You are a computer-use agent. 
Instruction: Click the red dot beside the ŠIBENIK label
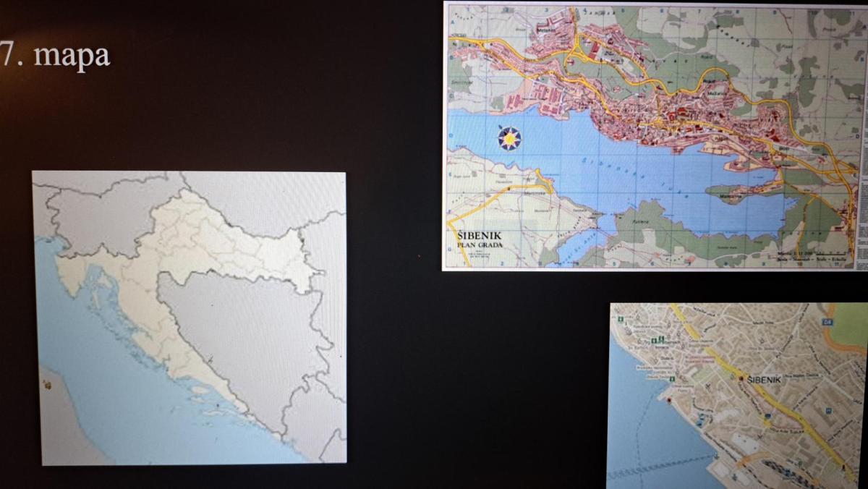point(741,378)
